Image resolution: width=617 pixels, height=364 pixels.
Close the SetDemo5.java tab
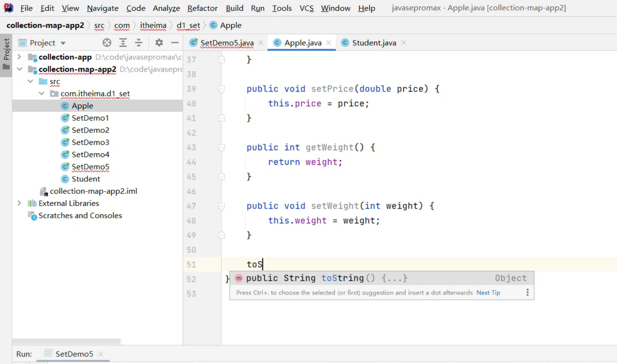(x=261, y=42)
